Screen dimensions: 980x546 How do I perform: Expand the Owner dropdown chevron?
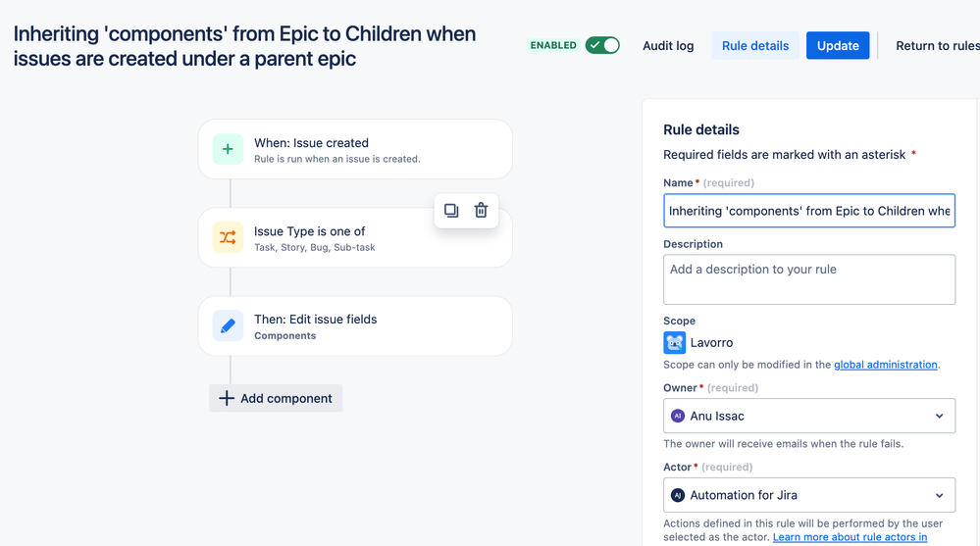coord(939,416)
